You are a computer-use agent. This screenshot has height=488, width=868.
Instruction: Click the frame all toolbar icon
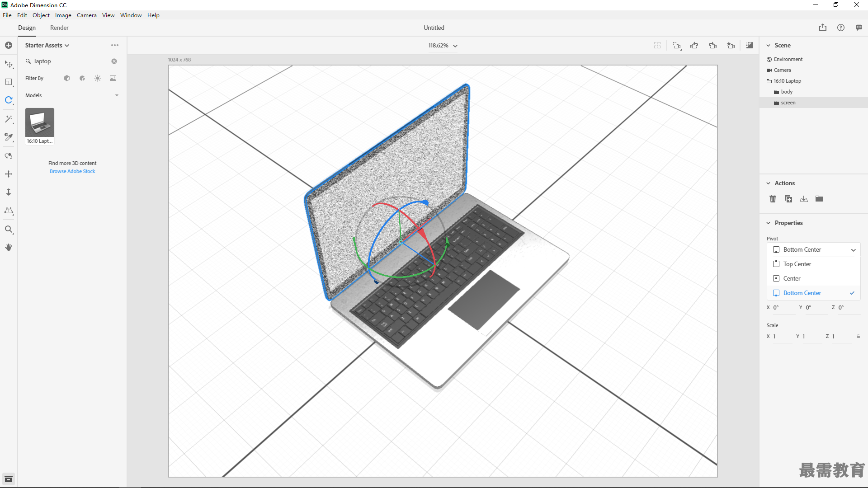(677, 45)
